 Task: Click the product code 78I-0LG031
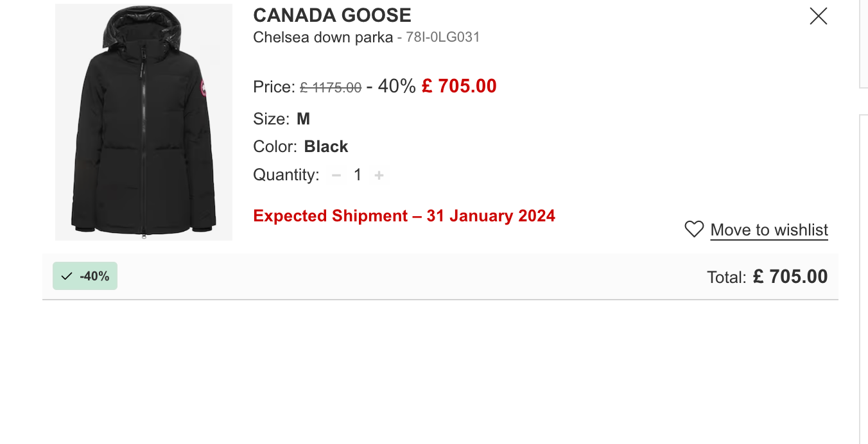(x=443, y=37)
